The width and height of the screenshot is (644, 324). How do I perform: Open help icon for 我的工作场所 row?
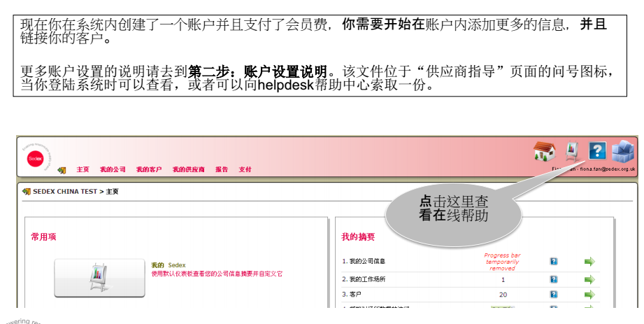554,279
